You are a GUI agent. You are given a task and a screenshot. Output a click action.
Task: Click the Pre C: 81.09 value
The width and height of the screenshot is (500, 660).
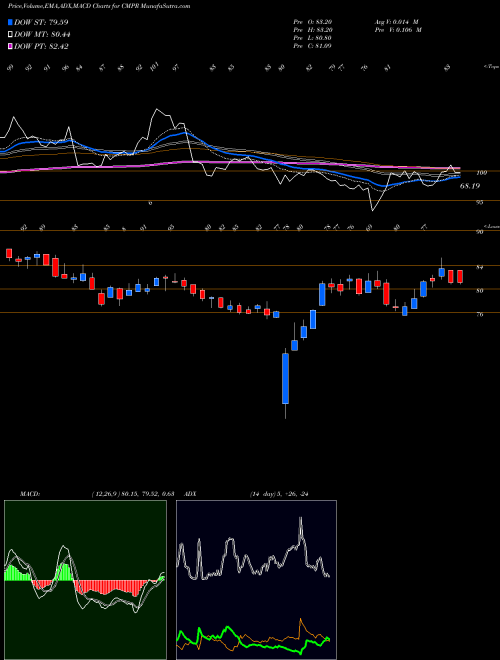pyautogui.click(x=312, y=46)
